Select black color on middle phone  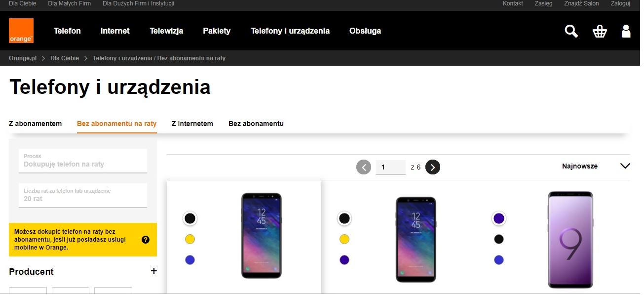(344, 218)
